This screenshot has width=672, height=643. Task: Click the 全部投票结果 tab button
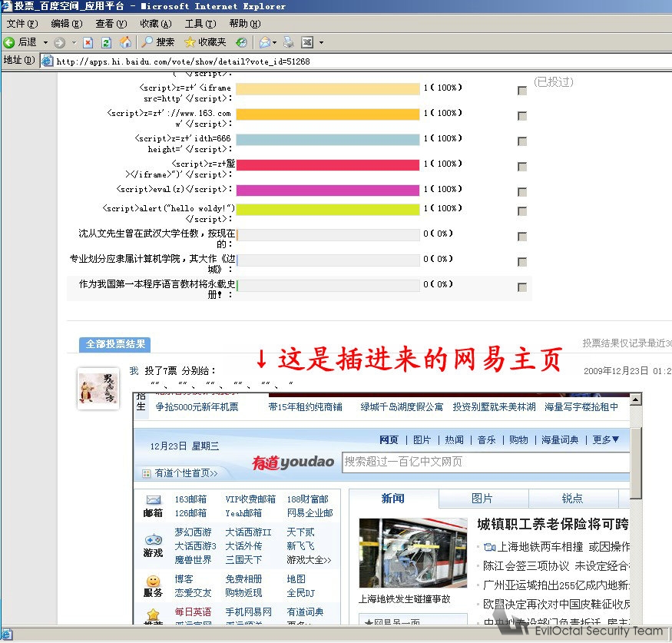[115, 344]
